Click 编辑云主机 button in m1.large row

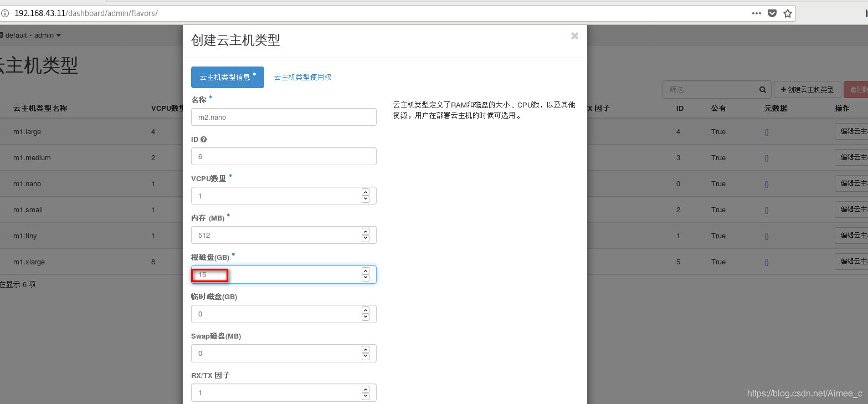click(x=851, y=131)
